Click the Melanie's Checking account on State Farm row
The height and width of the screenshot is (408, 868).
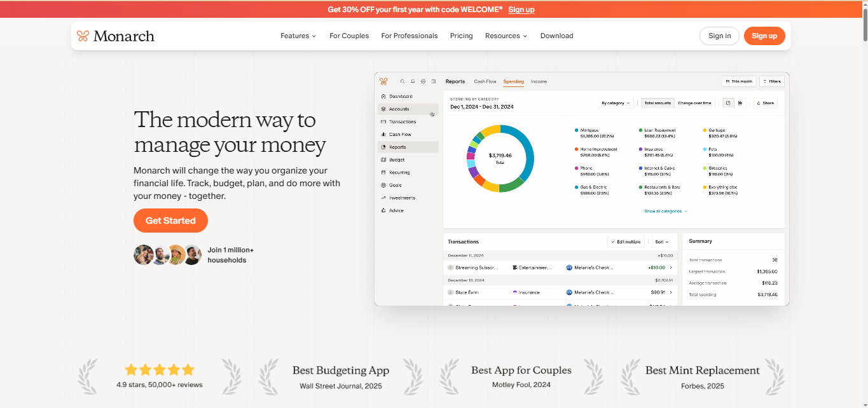coord(589,292)
